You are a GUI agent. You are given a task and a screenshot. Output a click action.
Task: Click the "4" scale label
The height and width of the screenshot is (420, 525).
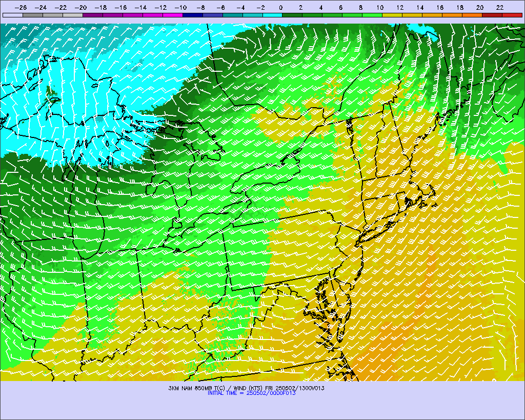tap(321, 7)
